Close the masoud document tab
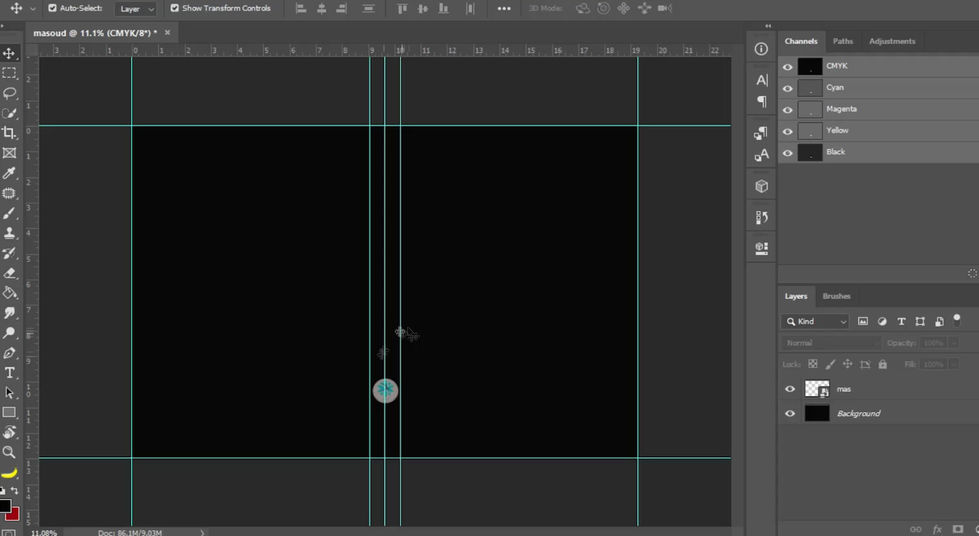Image resolution: width=979 pixels, height=536 pixels. click(167, 32)
